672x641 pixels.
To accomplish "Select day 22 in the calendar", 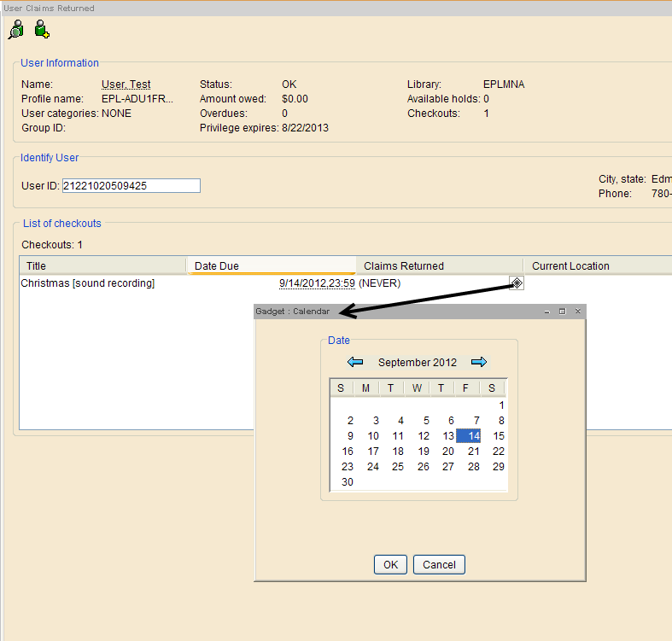I will click(x=494, y=452).
